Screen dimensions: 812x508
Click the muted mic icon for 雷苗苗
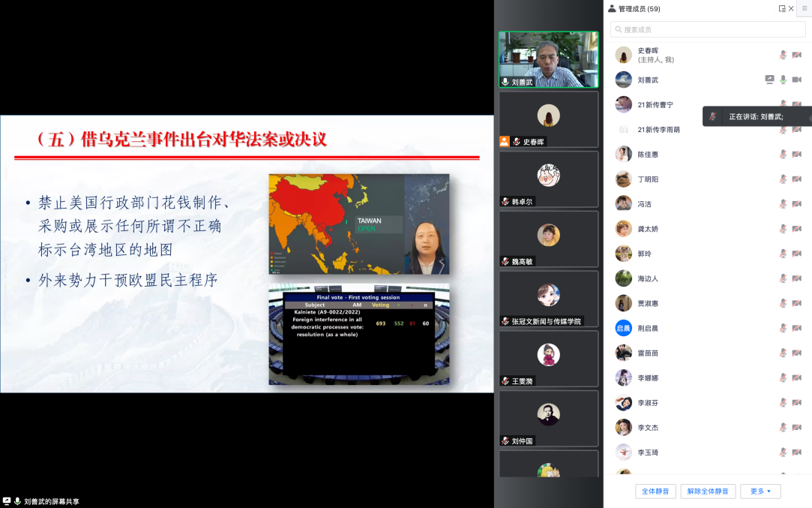tap(784, 353)
